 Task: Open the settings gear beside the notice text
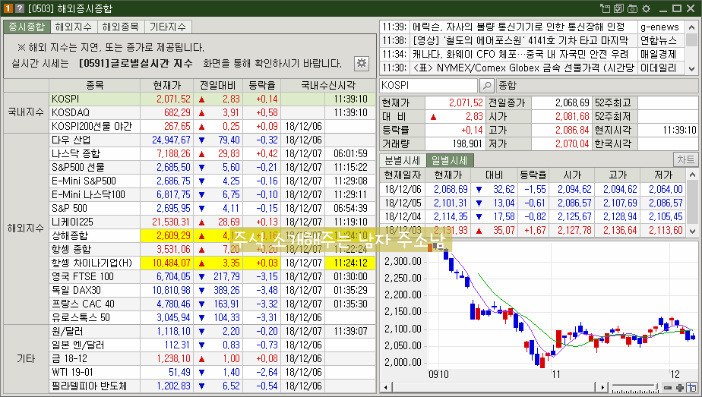[361, 63]
